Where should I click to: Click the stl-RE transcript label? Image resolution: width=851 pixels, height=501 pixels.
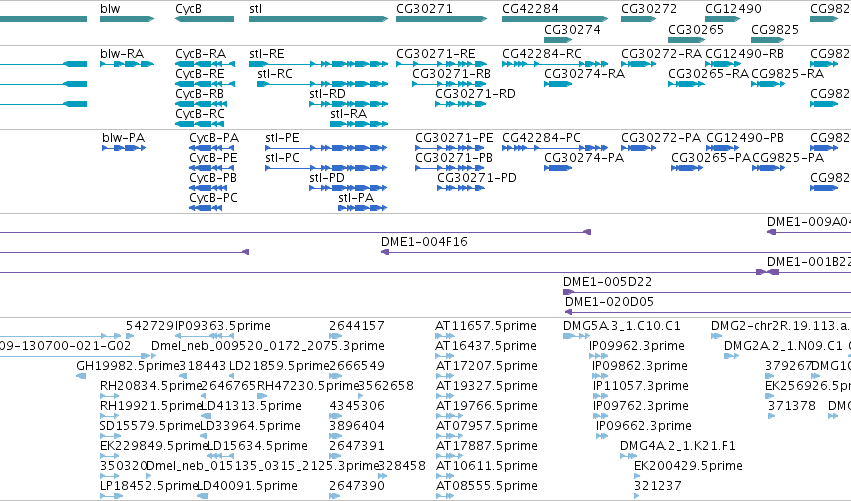pyautogui.click(x=266, y=54)
